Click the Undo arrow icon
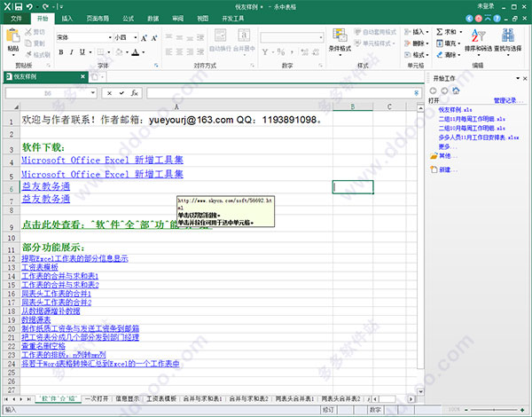The width and height of the screenshot is (532, 417). click(x=30, y=6)
